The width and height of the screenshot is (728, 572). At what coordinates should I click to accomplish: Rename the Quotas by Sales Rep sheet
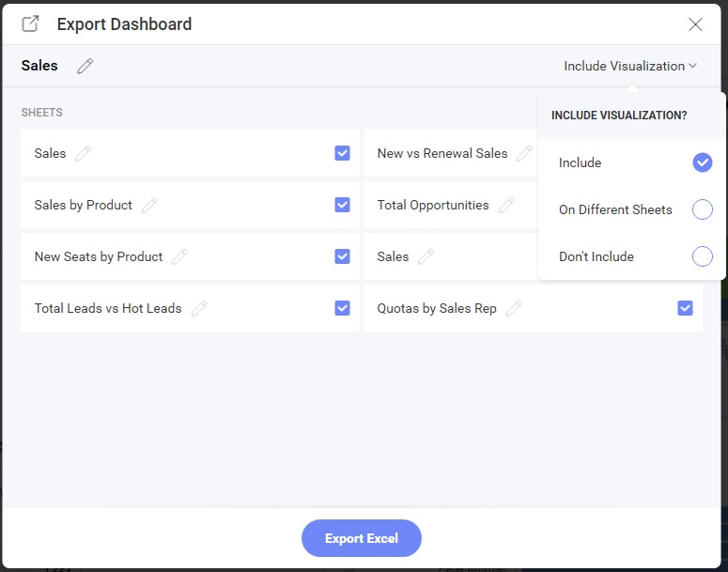tap(514, 308)
